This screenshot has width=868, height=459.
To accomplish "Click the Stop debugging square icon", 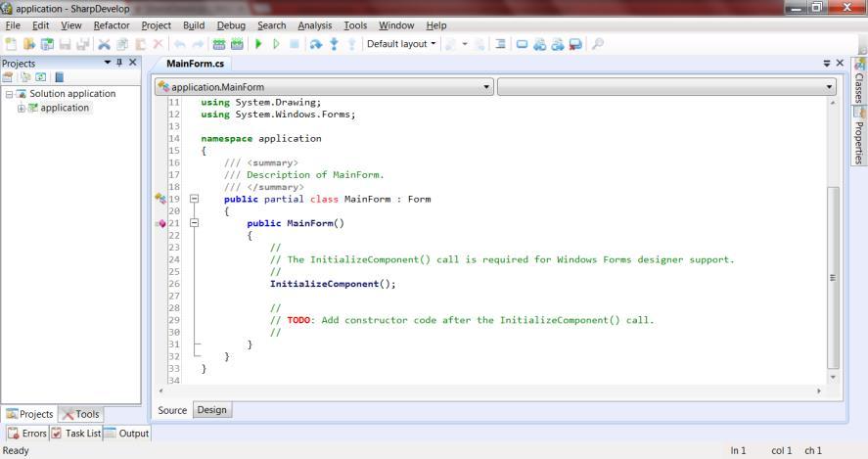I will click(x=295, y=44).
